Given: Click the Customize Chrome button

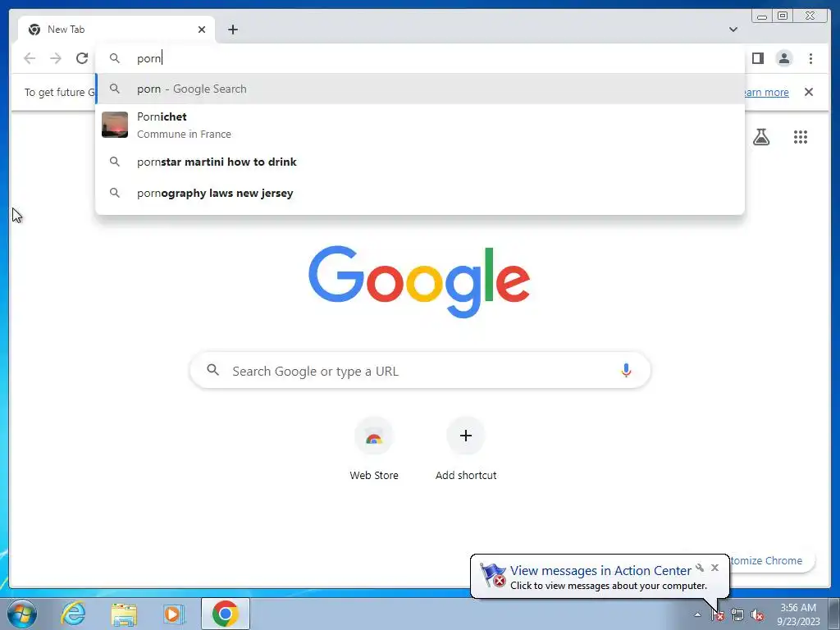Looking at the screenshot, I should (x=771, y=560).
